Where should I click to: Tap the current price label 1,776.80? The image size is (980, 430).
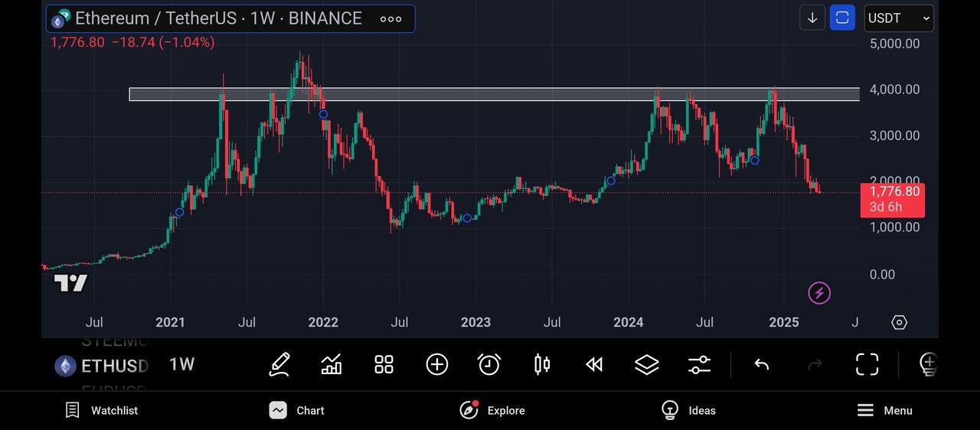[x=893, y=192]
